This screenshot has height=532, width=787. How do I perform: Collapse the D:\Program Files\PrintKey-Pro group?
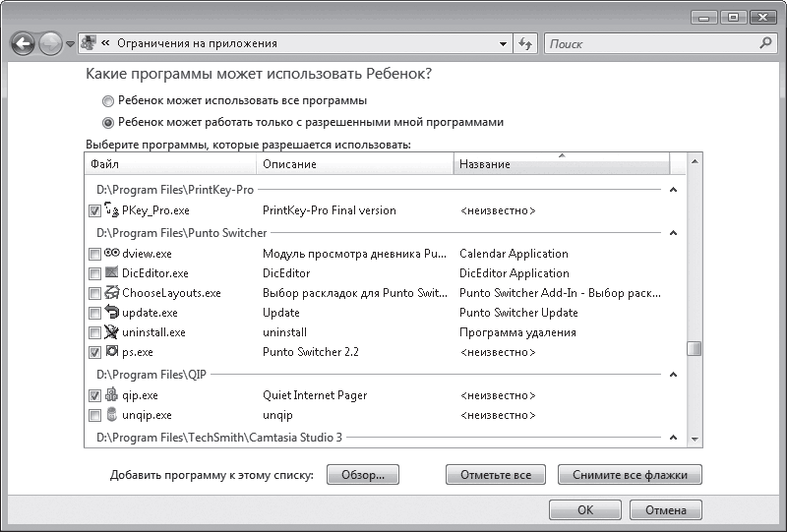click(x=674, y=190)
